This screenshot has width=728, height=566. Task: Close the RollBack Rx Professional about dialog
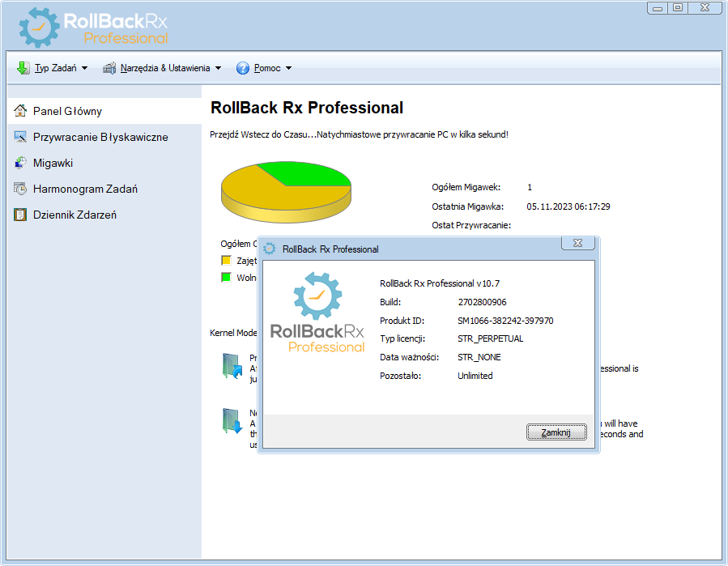pos(577,243)
